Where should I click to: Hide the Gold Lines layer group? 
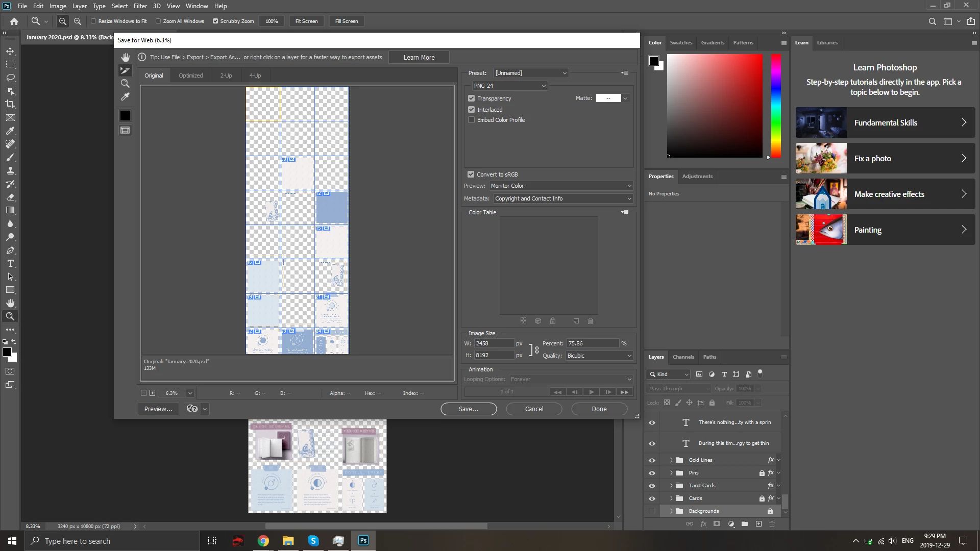(x=652, y=460)
